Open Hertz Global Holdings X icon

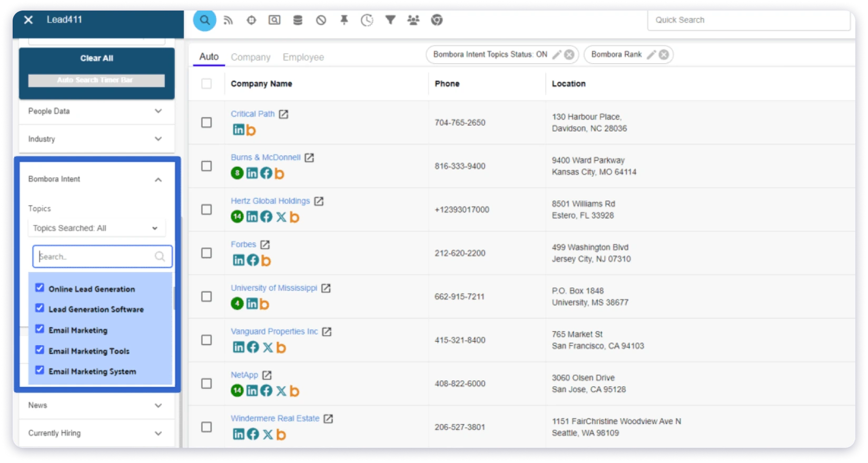tap(281, 217)
